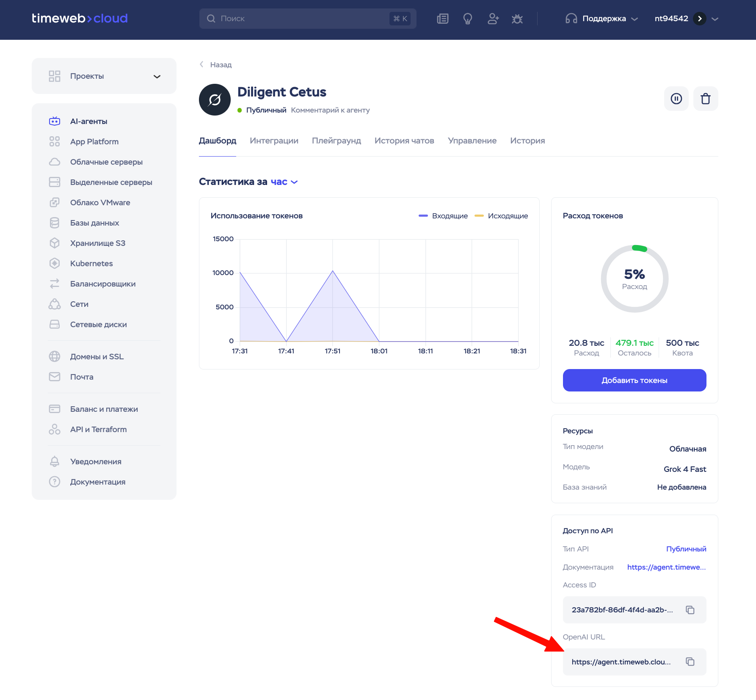Pause the Diligent Cetus agent
The width and height of the screenshot is (756, 700).
[x=676, y=99]
